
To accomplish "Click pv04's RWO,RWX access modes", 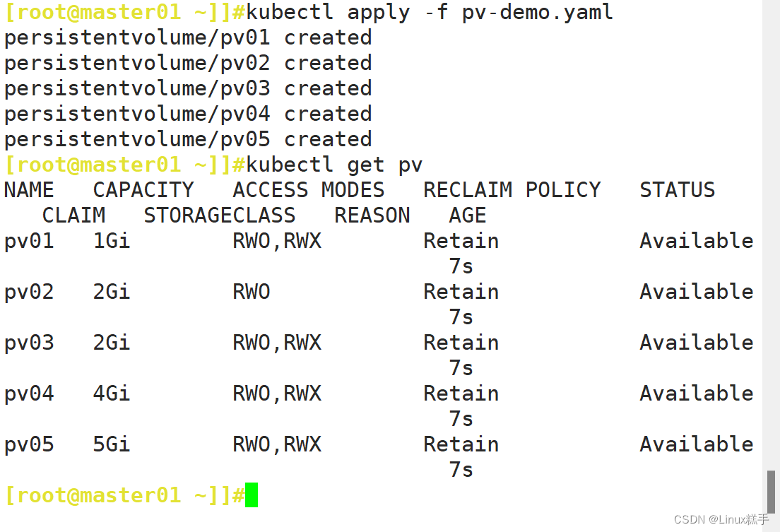I will [x=277, y=394].
